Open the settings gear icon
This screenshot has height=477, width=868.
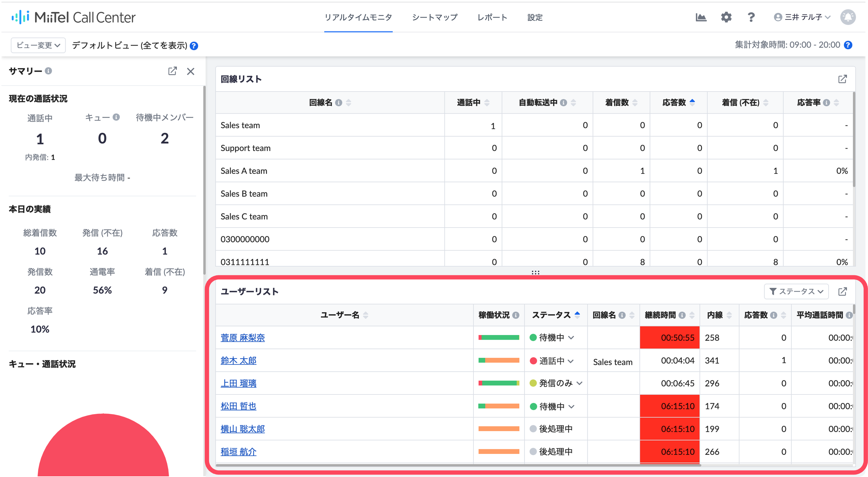[726, 17]
